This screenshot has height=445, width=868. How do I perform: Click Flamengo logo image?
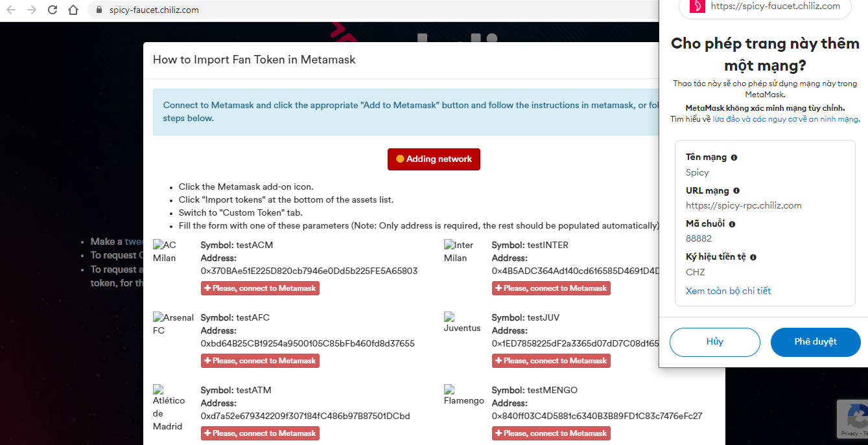(464, 394)
